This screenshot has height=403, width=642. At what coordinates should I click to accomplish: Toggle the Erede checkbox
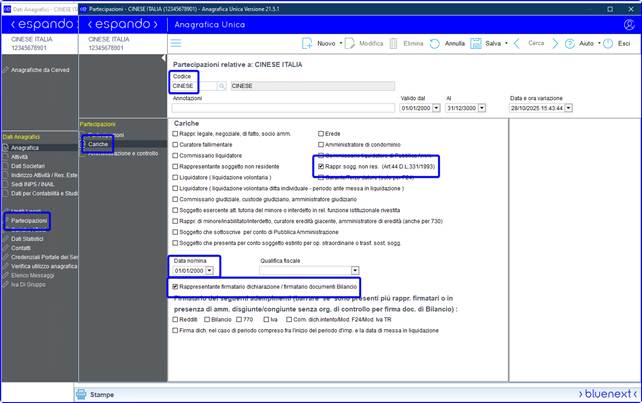(x=321, y=134)
